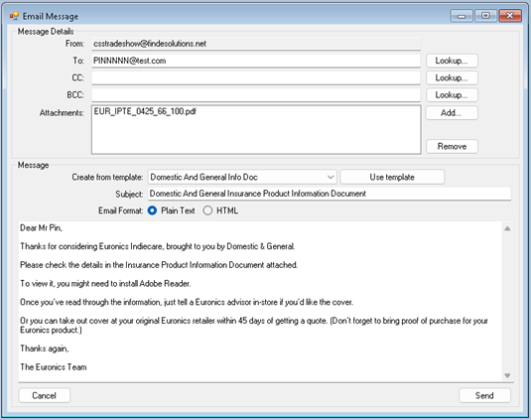Click Add to attach a file
The width and height of the screenshot is (531, 420).
pos(452,113)
